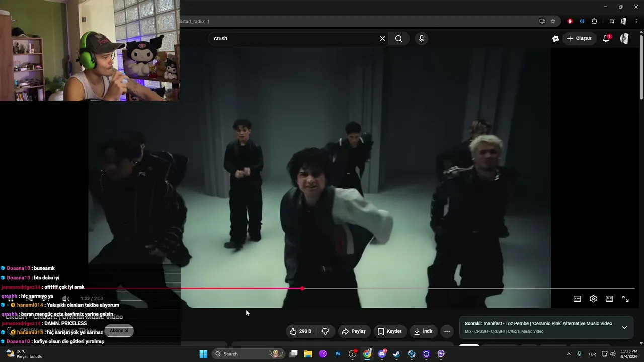Expand the Sonraki up-next mix panel
Screen dimensions: 644x362
(624, 327)
